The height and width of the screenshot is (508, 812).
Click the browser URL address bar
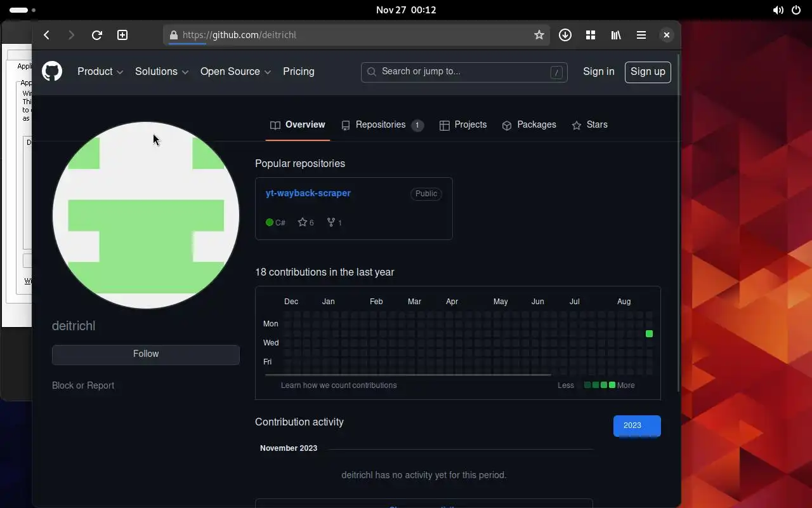click(357, 35)
